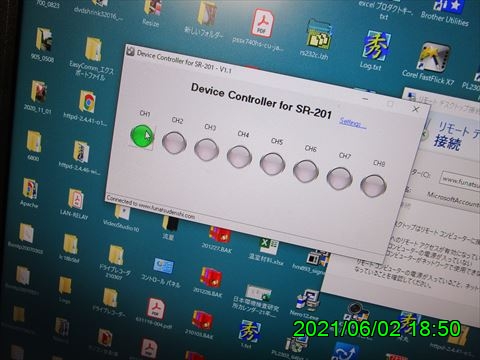Screen dimensions: 480x360
Task: Toggle the CH8 relay button
Action: pyautogui.click(x=373, y=186)
